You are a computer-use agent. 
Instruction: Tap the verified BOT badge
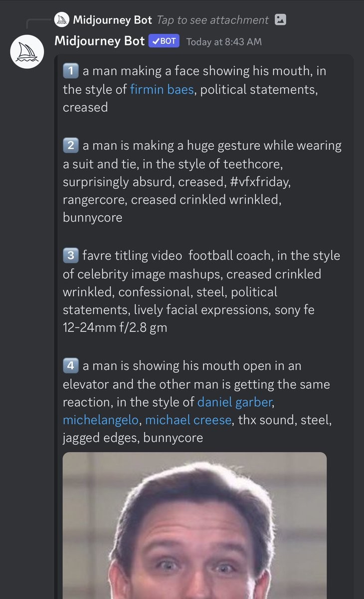click(164, 41)
